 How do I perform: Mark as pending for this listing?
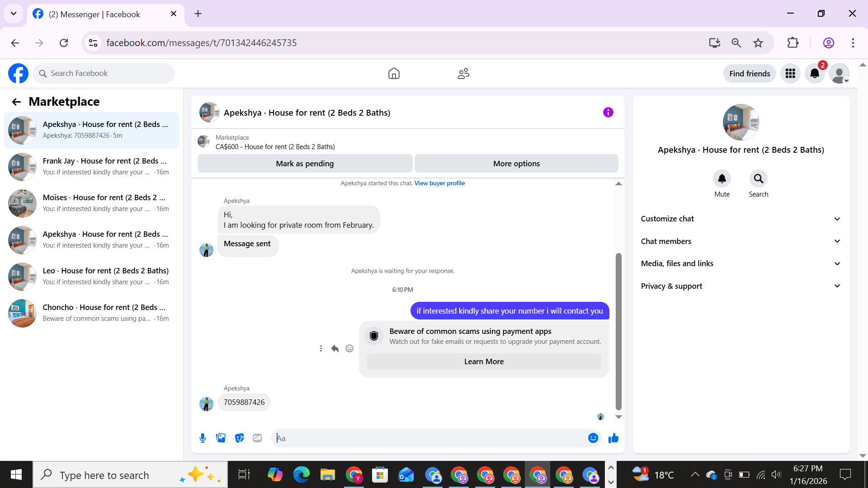pyautogui.click(x=305, y=164)
